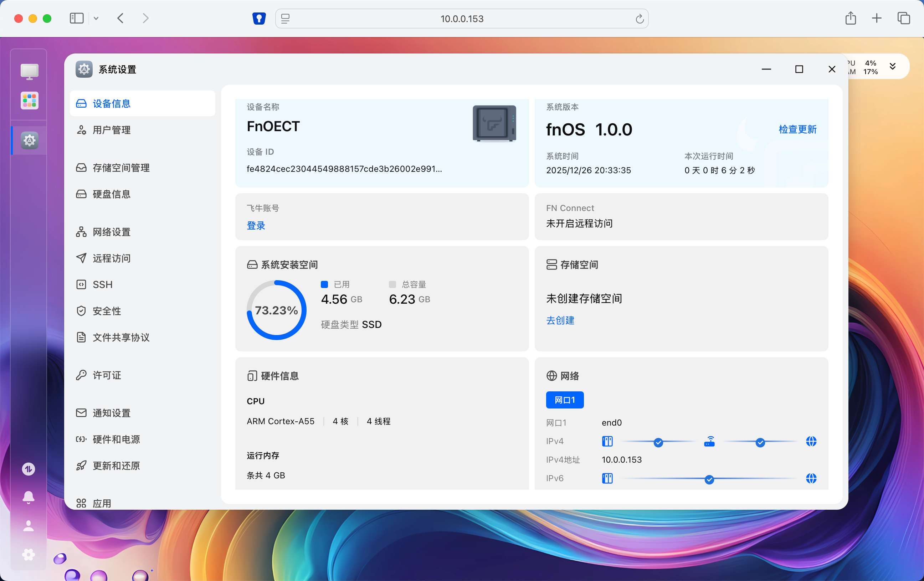This screenshot has height=581, width=924.
Task: Open the notification bell icon
Action: pyautogui.click(x=29, y=497)
